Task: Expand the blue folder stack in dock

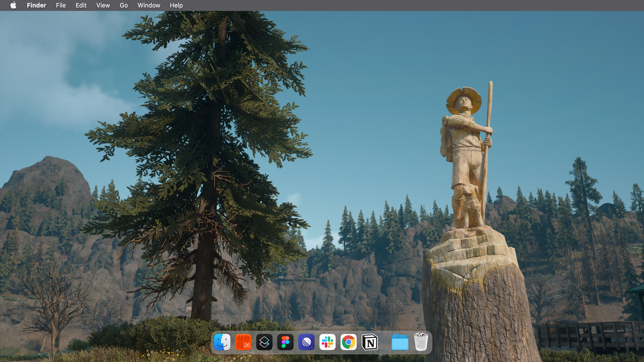Action: [x=400, y=342]
